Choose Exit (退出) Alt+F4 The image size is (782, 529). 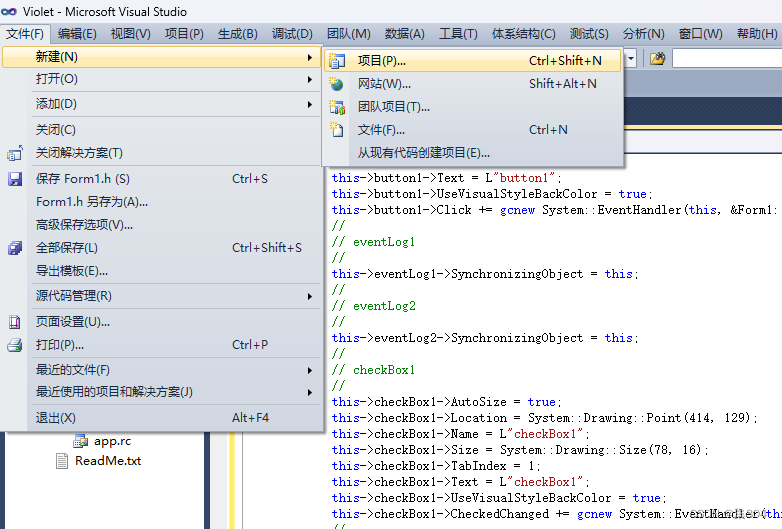(161, 418)
